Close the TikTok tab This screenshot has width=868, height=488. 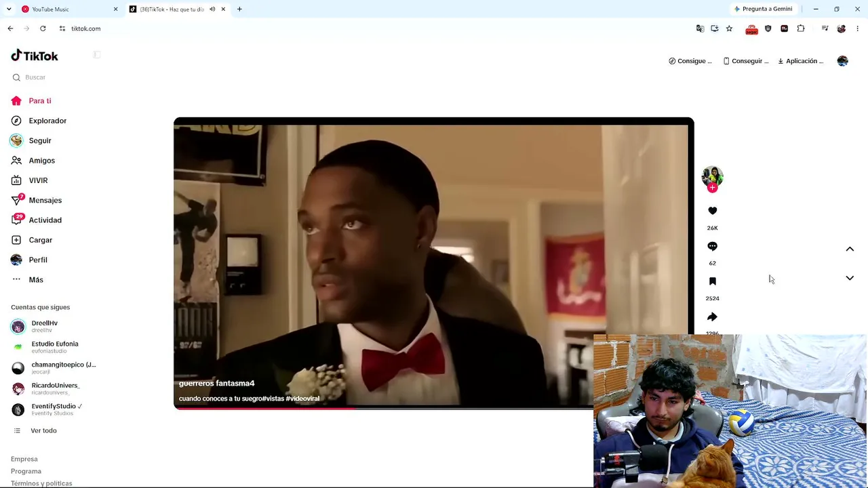coord(223,9)
